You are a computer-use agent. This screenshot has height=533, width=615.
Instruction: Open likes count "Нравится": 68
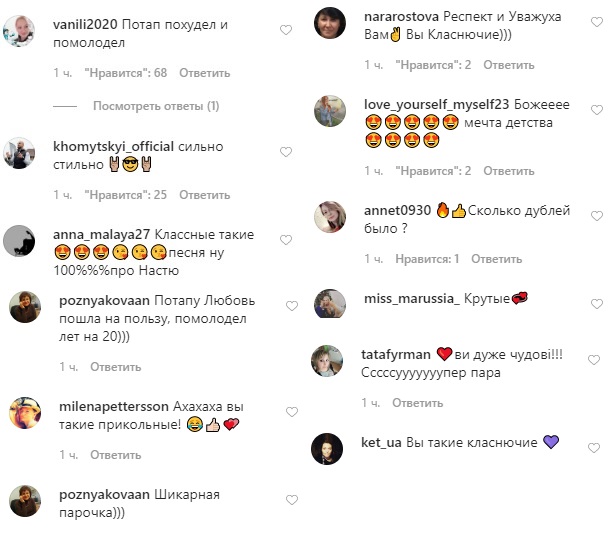click(126, 73)
